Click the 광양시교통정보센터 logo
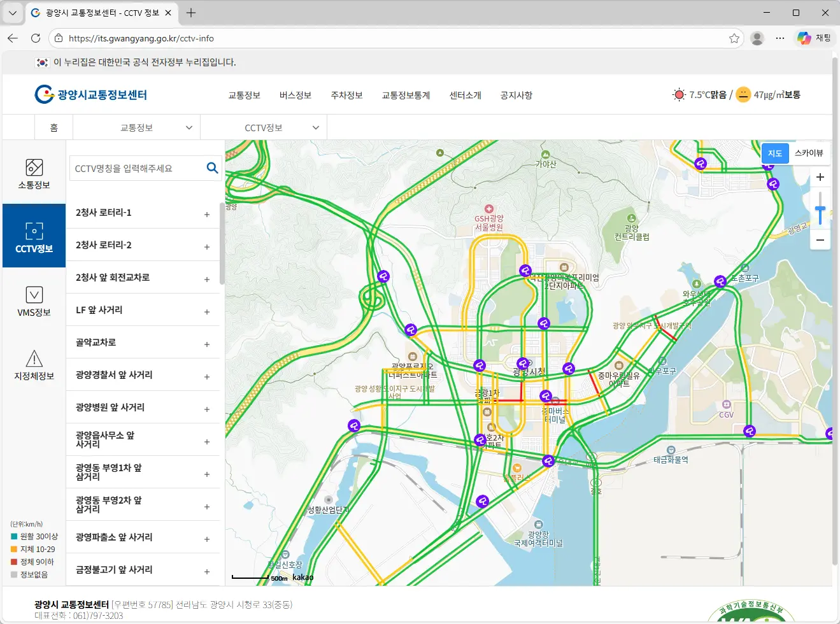 pos(90,94)
